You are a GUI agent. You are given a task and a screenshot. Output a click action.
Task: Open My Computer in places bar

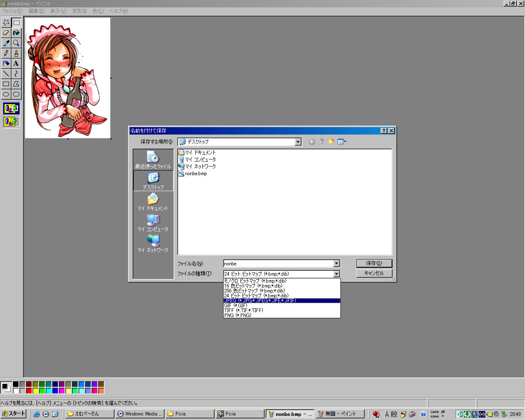pos(153,224)
